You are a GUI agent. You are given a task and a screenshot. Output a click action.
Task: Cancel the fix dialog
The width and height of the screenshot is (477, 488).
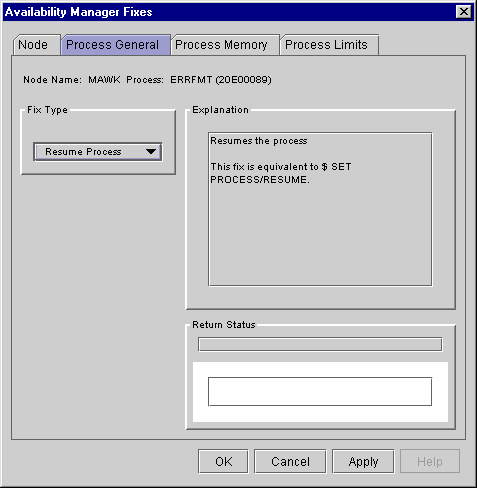click(290, 462)
